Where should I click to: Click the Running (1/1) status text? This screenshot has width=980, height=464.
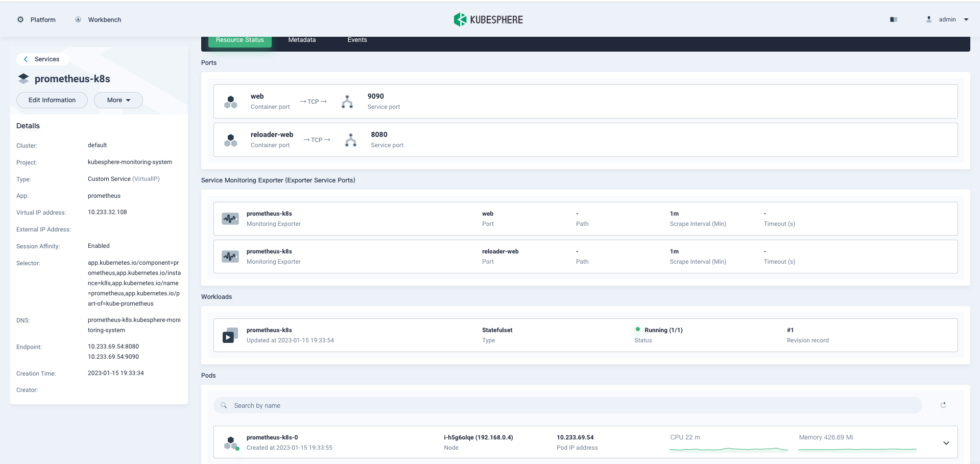coord(663,330)
